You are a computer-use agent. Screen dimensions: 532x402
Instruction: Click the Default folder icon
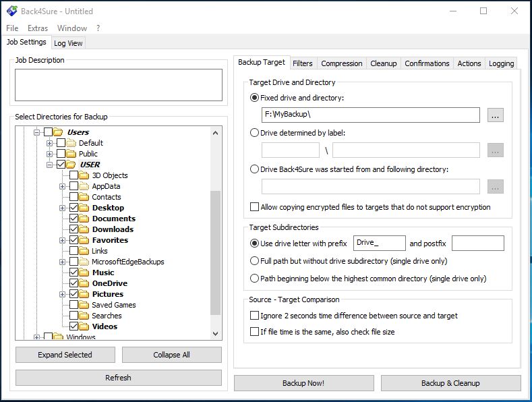[71, 142]
